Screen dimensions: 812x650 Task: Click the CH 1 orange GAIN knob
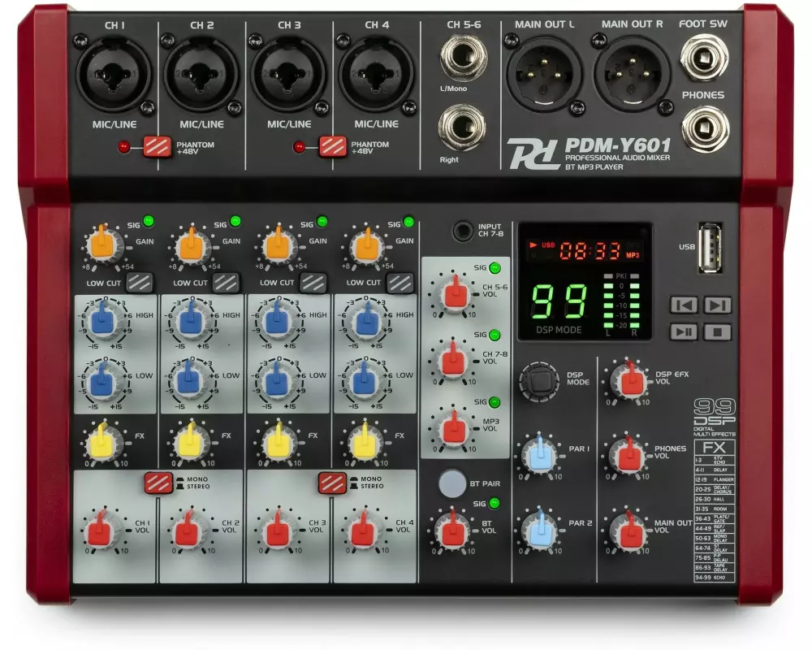point(103,244)
